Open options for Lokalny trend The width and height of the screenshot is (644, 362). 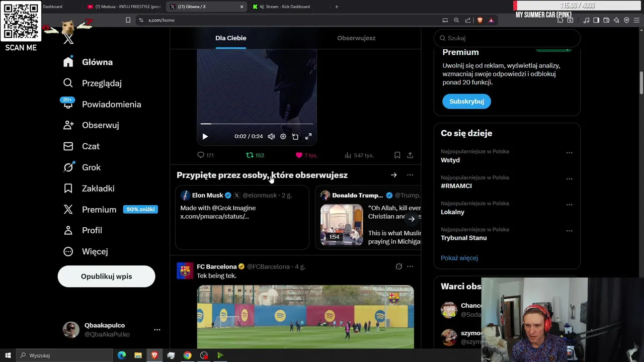click(569, 205)
